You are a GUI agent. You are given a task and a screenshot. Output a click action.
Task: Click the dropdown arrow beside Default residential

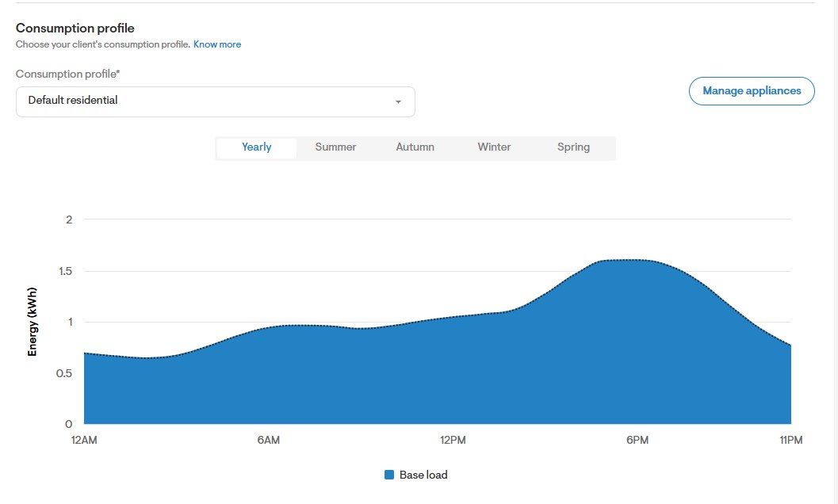(398, 101)
